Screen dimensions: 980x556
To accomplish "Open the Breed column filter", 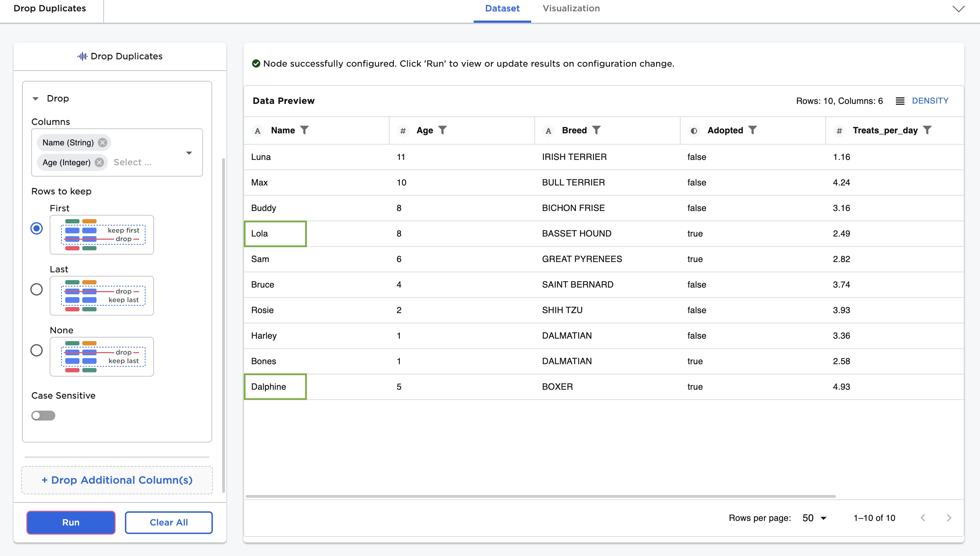I will coord(596,130).
